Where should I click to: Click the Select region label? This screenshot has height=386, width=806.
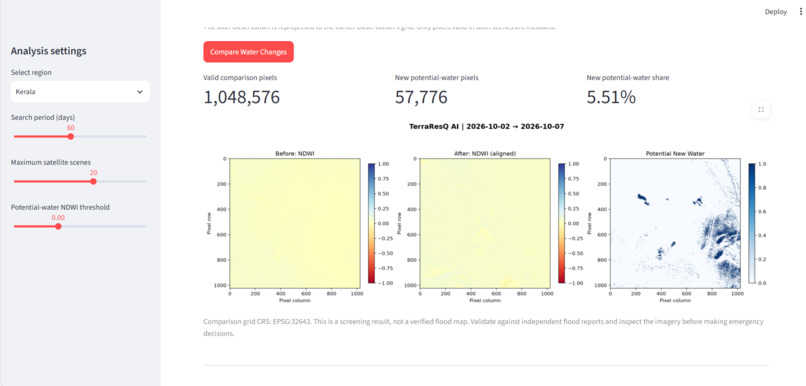point(31,72)
